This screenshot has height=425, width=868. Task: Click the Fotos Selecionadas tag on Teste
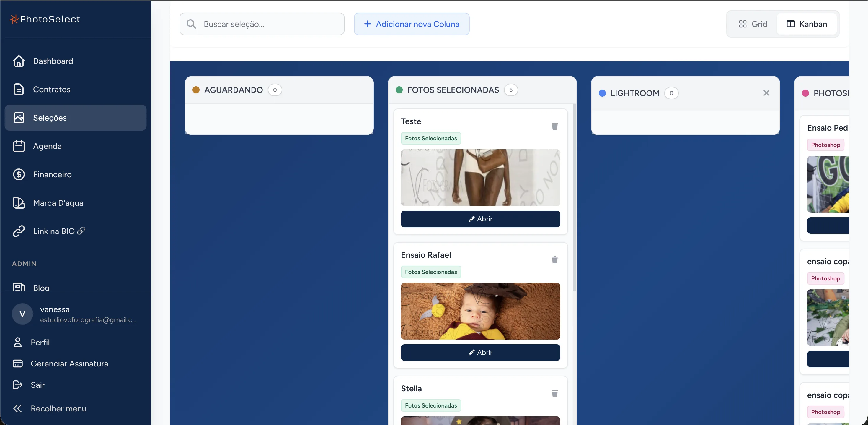pos(431,138)
